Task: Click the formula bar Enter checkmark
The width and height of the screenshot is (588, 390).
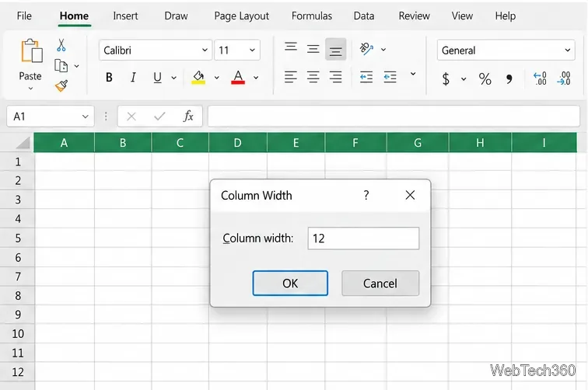Action: pyautogui.click(x=159, y=117)
